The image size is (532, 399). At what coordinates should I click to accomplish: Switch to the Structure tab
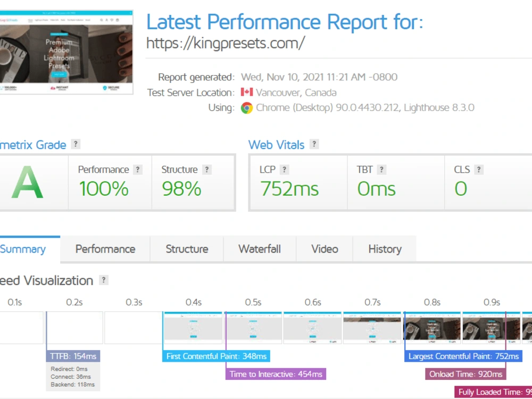click(x=187, y=249)
